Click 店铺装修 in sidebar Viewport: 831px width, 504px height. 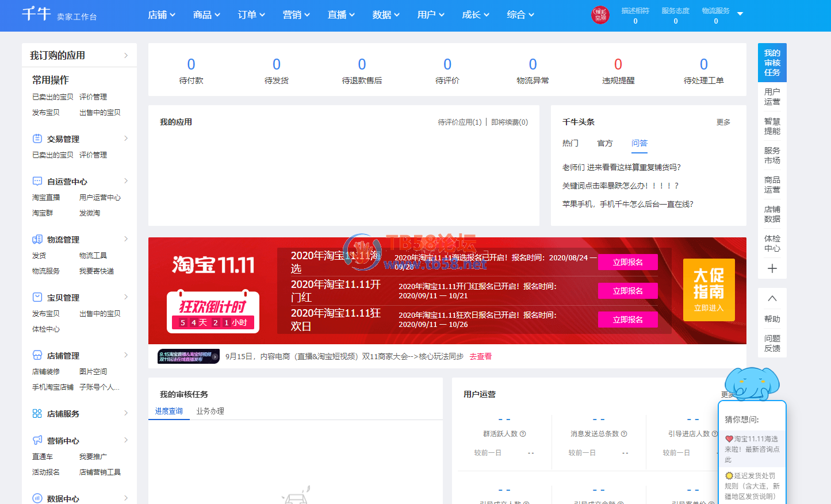pos(46,371)
